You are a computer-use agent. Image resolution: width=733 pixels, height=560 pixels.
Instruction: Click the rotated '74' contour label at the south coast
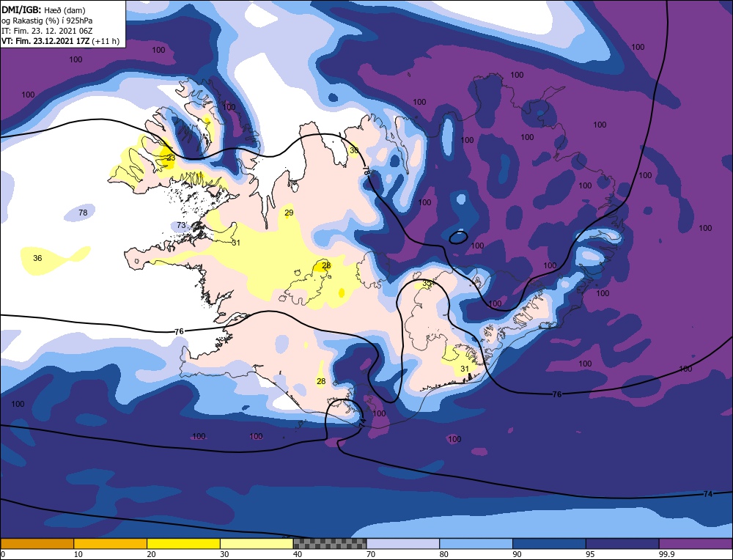pos(363,424)
